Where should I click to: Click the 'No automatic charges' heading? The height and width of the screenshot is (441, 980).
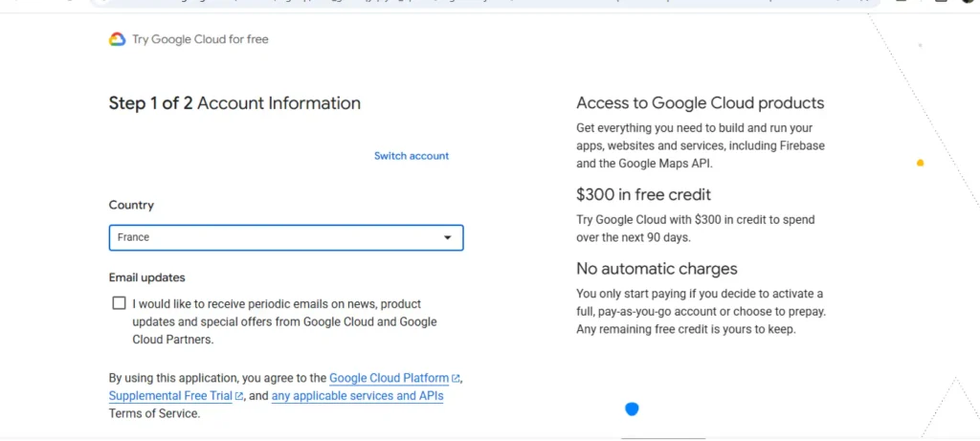click(x=657, y=269)
